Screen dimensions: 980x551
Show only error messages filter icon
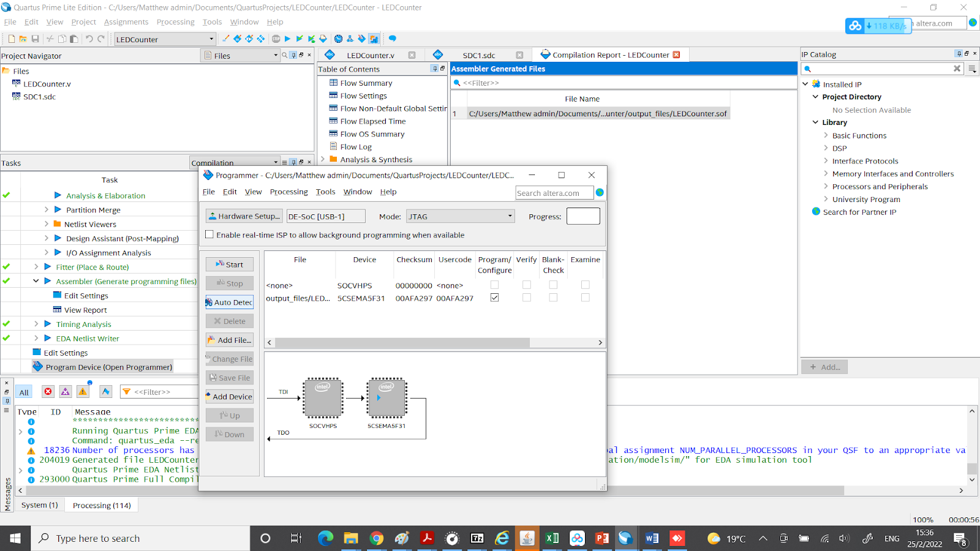[48, 392]
